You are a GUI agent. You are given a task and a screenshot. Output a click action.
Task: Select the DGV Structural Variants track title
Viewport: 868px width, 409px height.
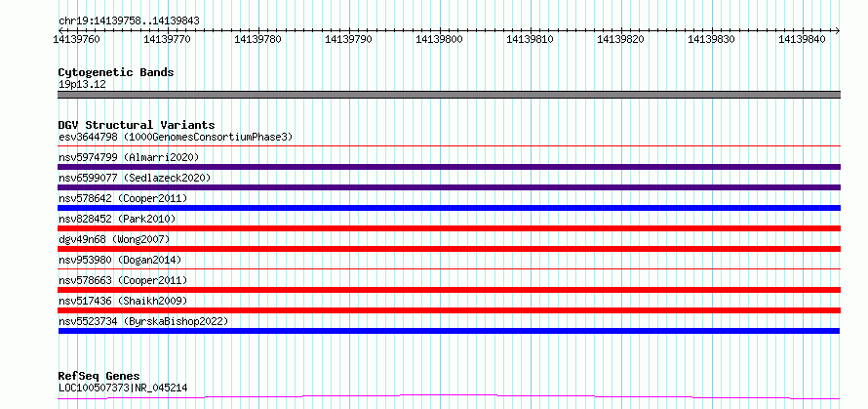[x=137, y=125]
